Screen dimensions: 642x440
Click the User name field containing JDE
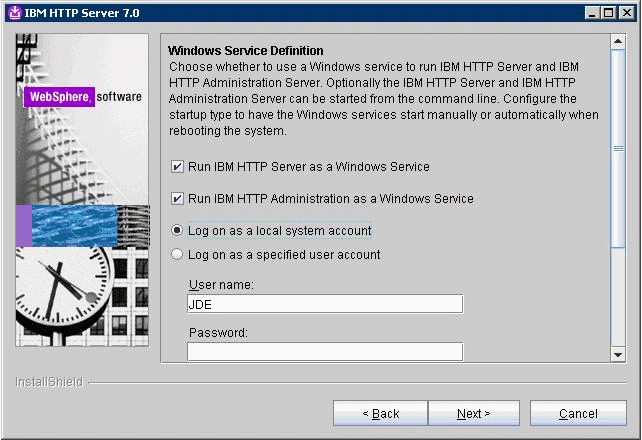point(324,304)
